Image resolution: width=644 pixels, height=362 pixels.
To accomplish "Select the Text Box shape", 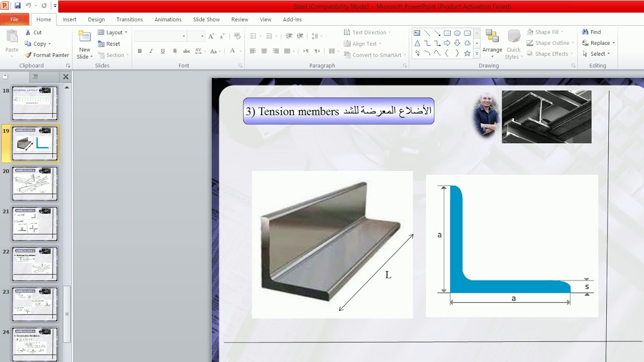I will [417, 33].
